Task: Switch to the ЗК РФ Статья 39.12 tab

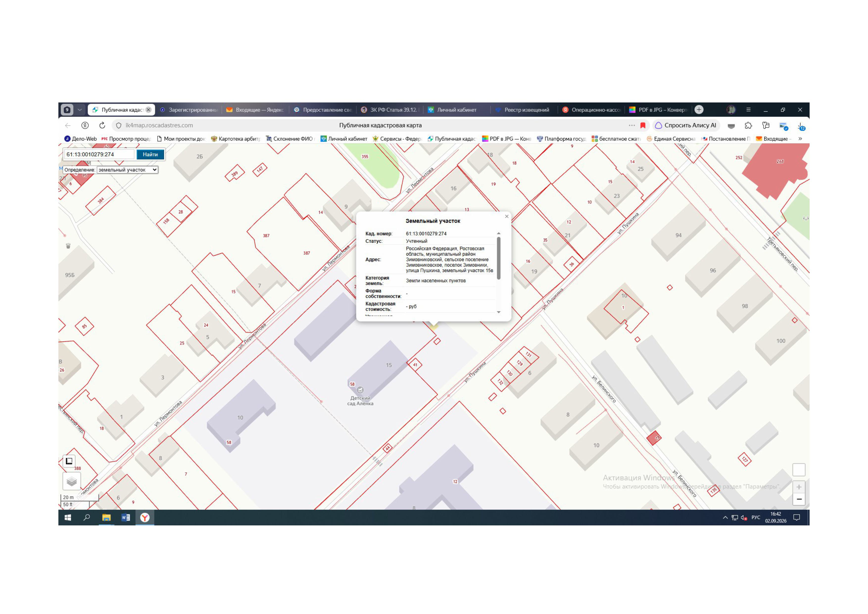Action: coord(390,110)
